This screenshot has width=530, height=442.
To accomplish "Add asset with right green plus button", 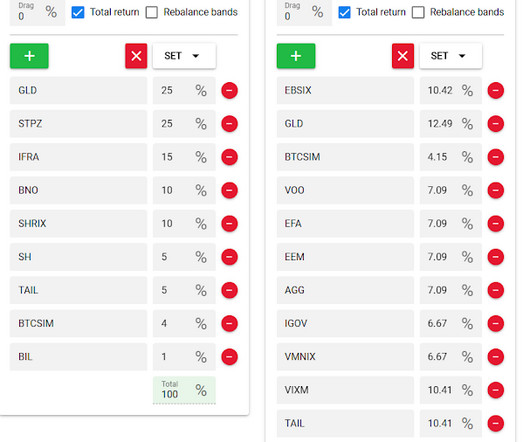I will [x=296, y=56].
